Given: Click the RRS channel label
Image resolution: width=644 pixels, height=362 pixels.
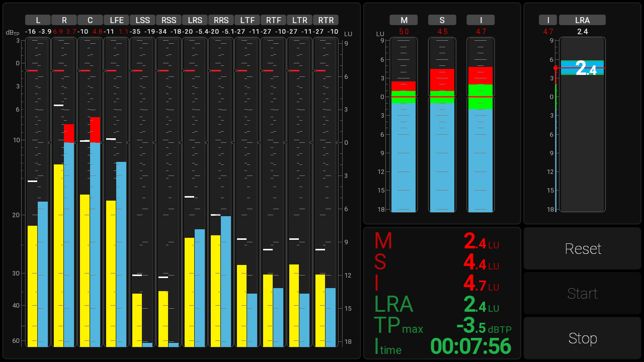Looking at the screenshot, I should [221, 20].
